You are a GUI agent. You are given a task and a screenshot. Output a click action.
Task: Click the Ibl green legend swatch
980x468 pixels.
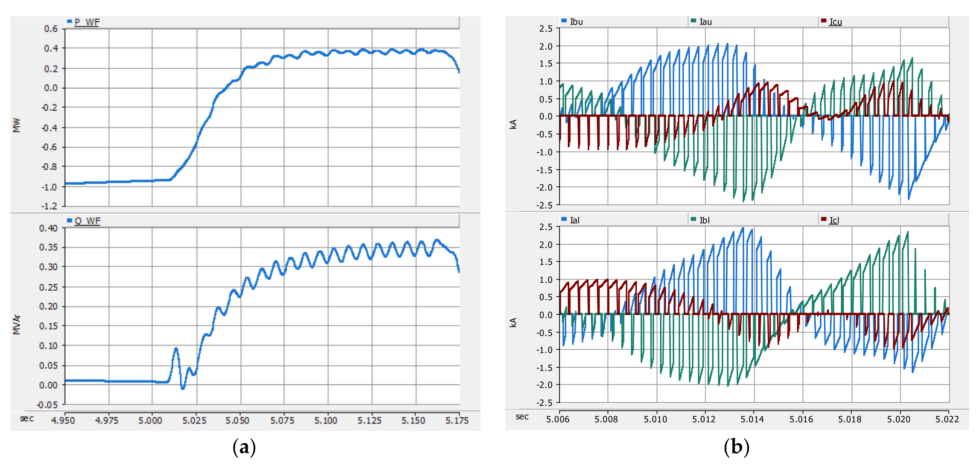coord(693,220)
